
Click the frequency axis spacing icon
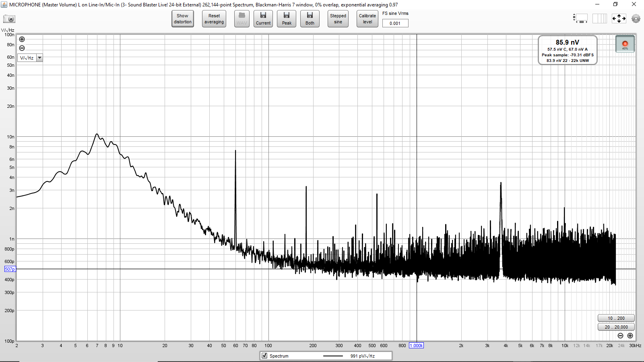click(x=599, y=19)
